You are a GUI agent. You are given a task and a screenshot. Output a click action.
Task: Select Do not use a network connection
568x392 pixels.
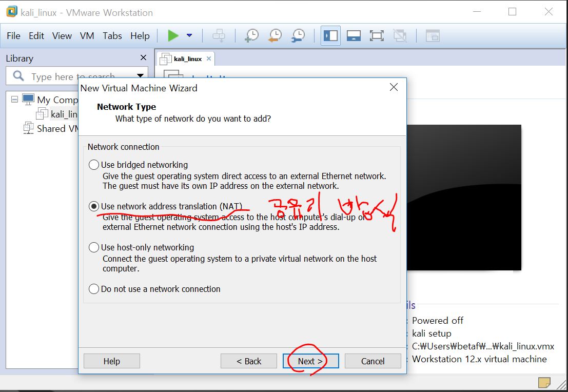click(94, 289)
